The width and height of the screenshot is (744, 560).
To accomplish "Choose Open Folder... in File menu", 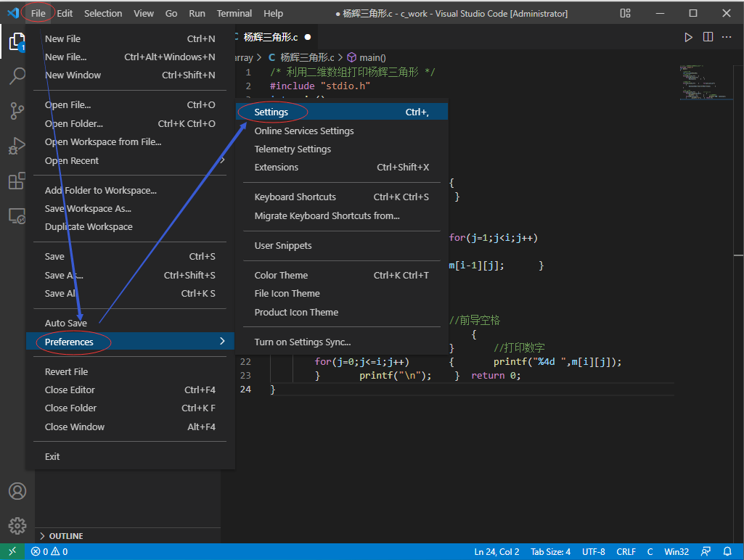I will coord(130,124).
